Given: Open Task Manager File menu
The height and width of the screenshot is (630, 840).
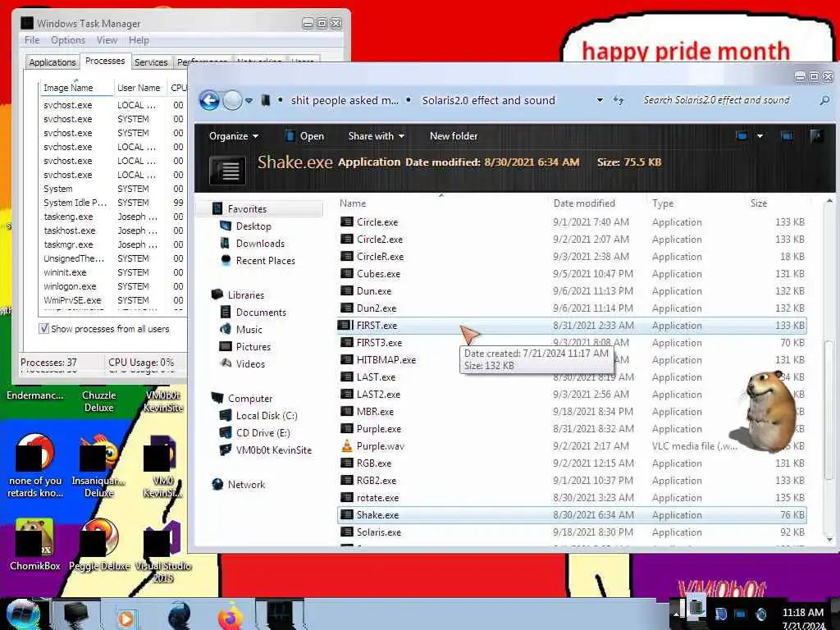Looking at the screenshot, I should pos(32,40).
